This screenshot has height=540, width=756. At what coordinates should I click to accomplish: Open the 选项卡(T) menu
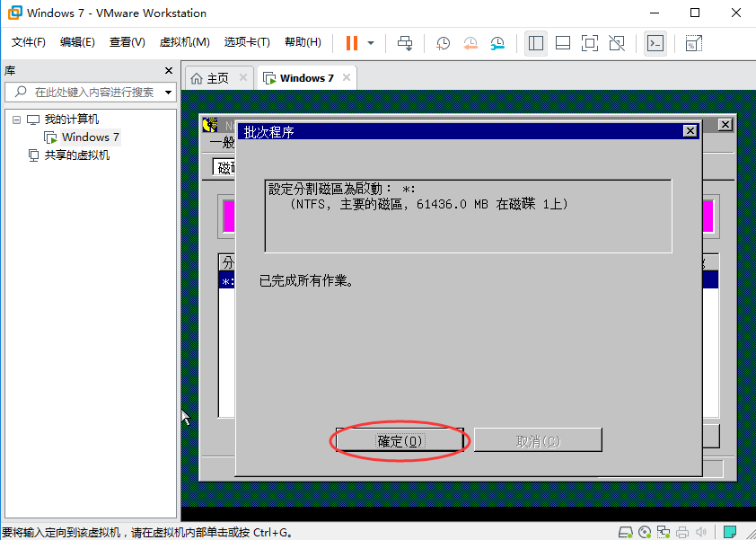pyautogui.click(x=247, y=42)
